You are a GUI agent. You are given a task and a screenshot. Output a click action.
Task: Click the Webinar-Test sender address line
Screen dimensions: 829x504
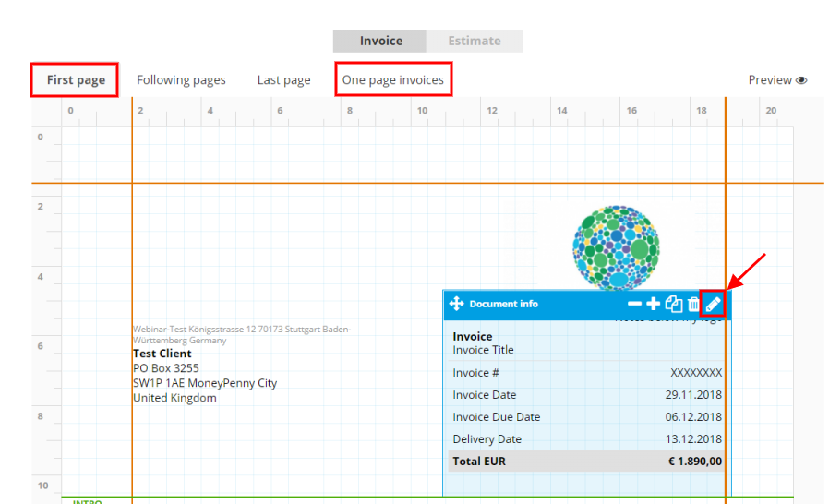click(242, 334)
